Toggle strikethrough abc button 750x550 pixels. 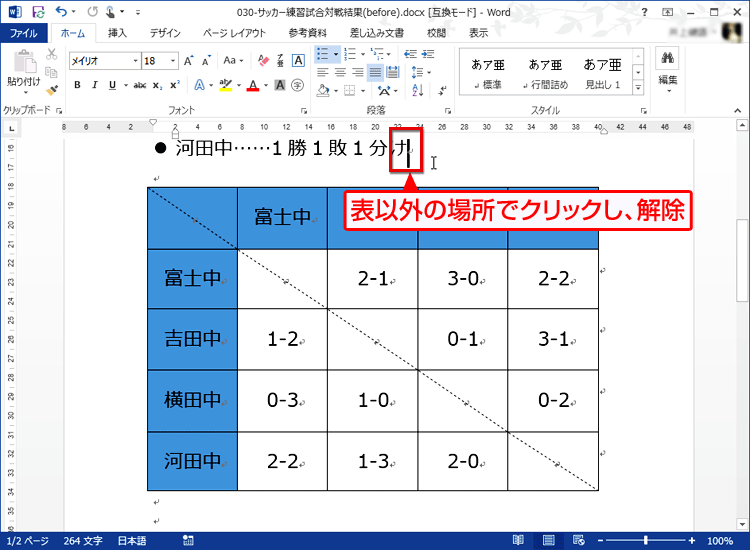140,85
